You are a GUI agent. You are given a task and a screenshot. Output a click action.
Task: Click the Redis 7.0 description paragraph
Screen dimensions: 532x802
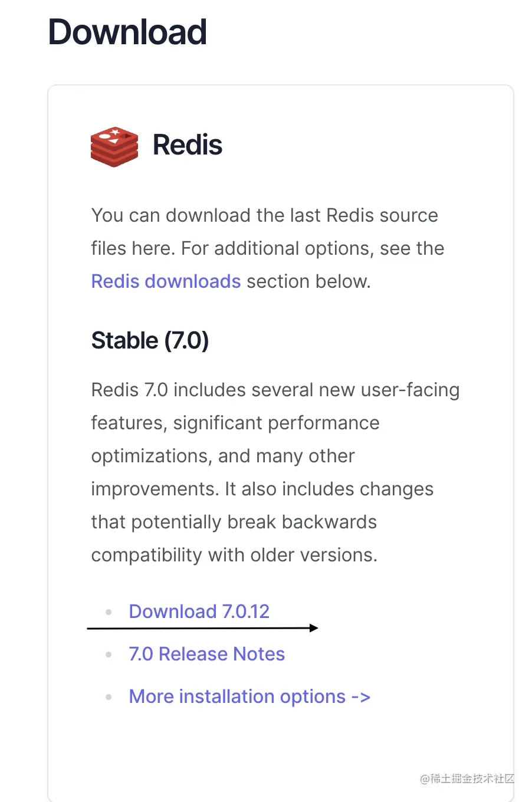(275, 472)
